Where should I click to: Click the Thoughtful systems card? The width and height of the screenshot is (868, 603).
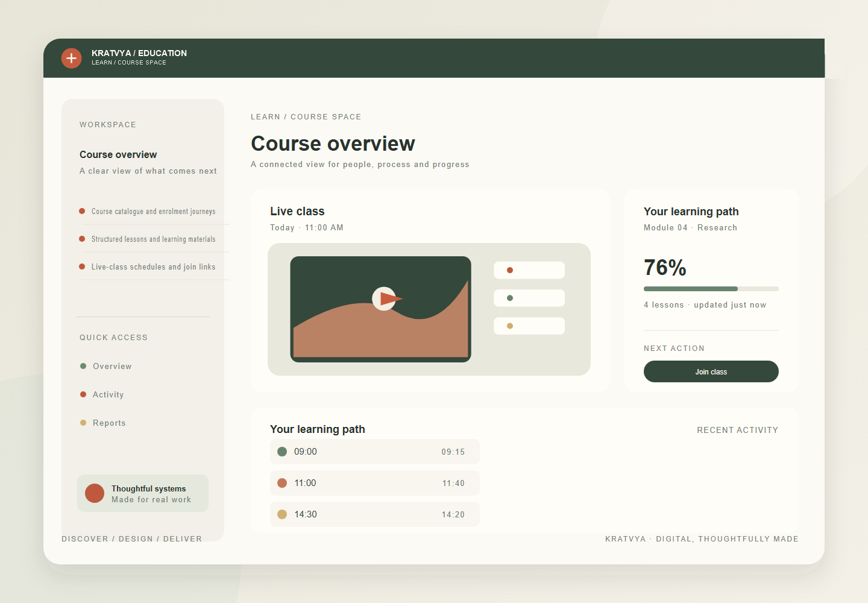click(x=143, y=493)
